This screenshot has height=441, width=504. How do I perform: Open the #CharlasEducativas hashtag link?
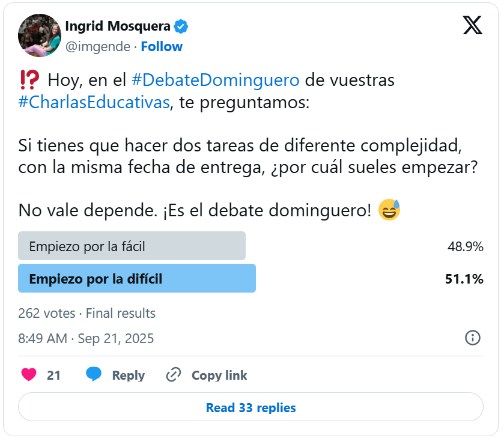94,102
